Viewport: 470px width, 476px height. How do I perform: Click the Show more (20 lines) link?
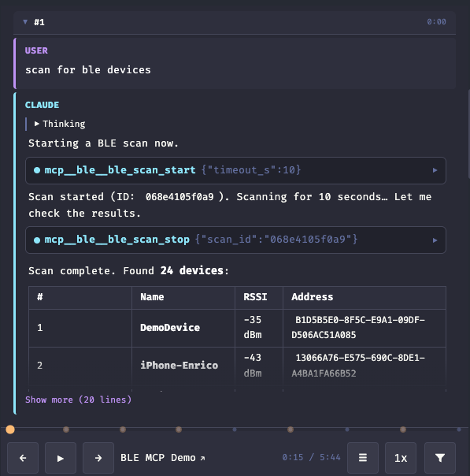click(78, 400)
